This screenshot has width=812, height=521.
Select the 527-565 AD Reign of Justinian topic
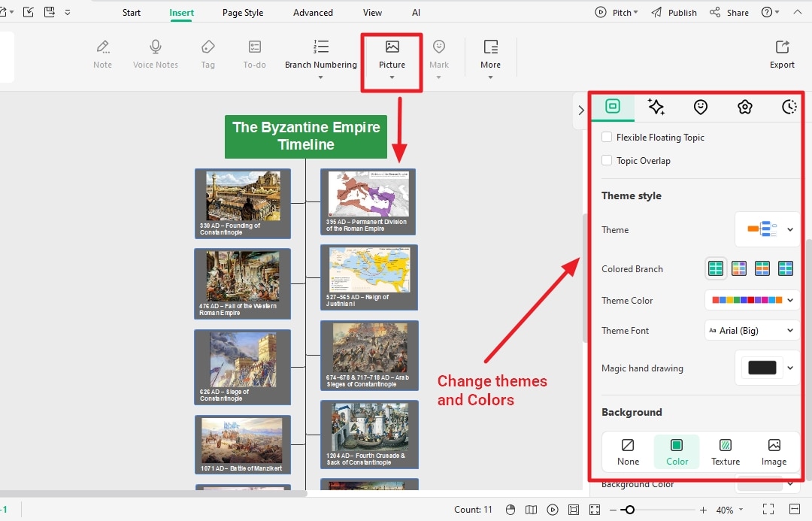coord(369,277)
